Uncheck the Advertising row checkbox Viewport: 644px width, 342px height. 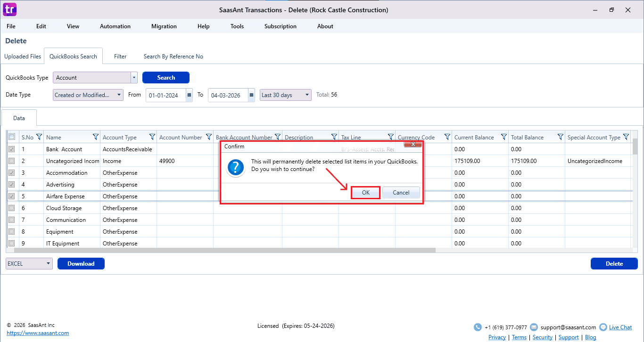click(12, 184)
